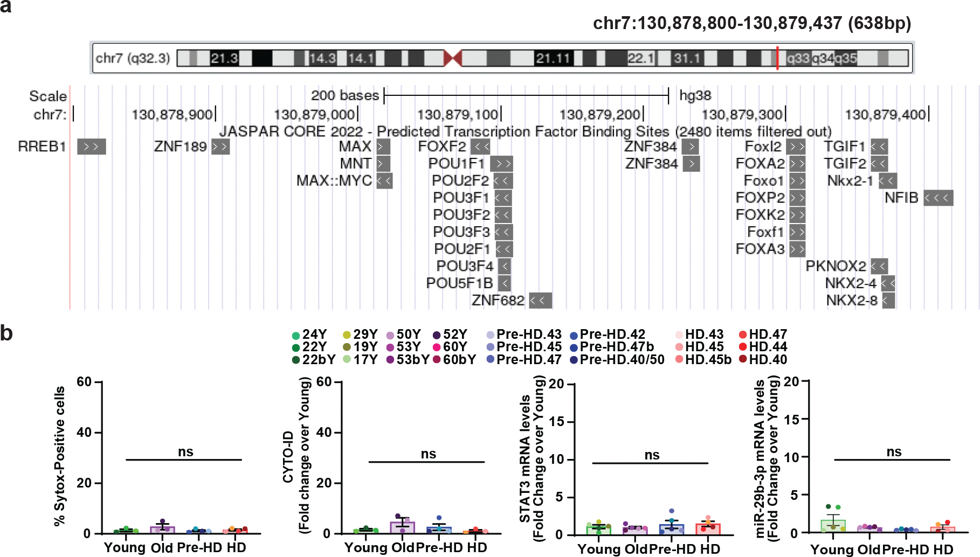Click the chr7 (q32.3) ideogram label
Screen dimensions: 980x557
pos(133,58)
